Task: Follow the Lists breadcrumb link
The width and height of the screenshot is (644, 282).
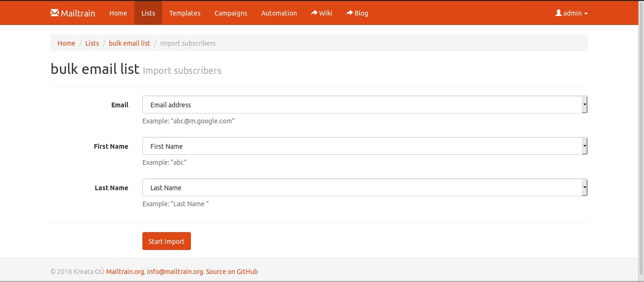Action: (92, 43)
